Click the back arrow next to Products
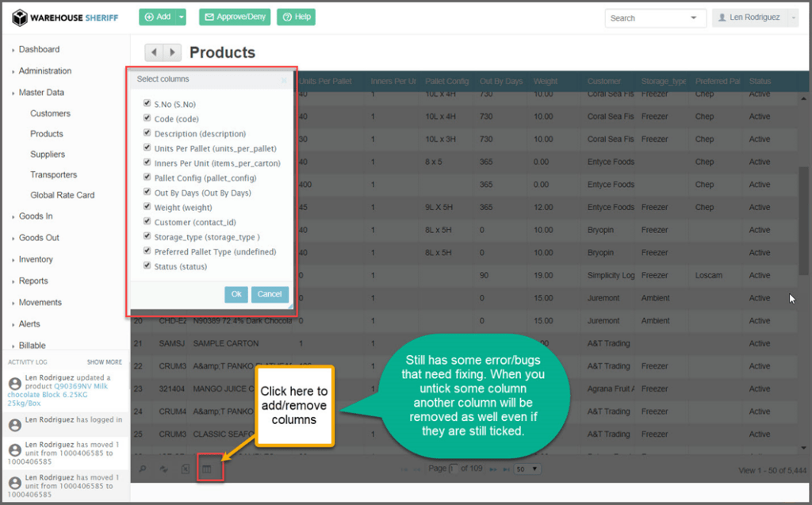 click(x=154, y=52)
